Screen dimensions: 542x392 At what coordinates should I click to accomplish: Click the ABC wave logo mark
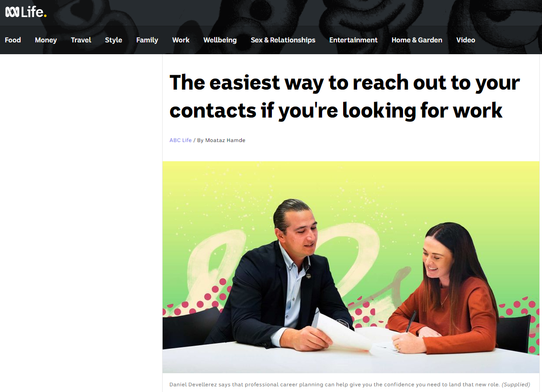[x=12, y=12]
